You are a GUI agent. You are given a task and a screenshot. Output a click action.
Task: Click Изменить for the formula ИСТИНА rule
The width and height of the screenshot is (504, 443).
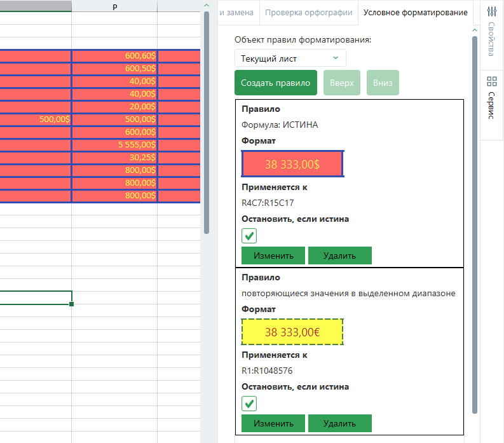pos(273,256)
